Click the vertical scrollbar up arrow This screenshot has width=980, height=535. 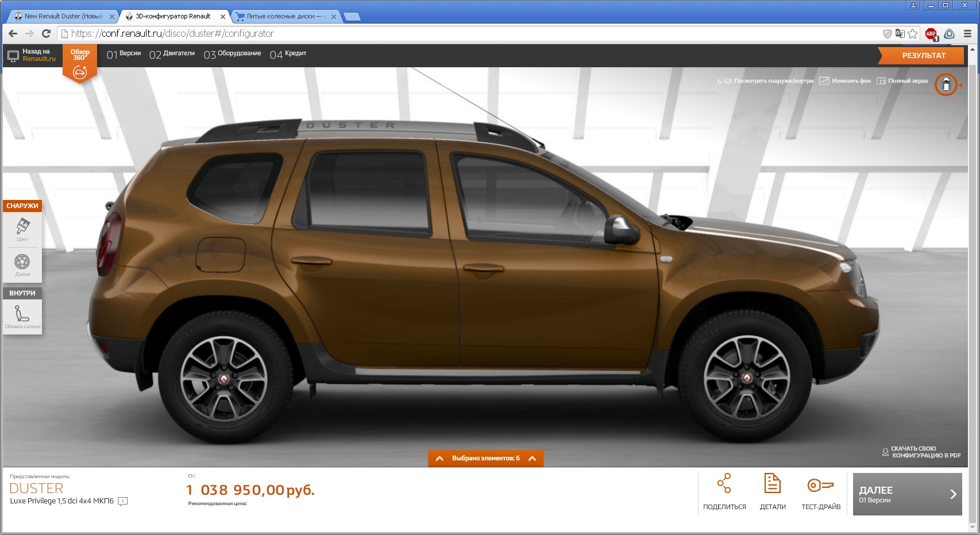pyautogui.click(x=973, y=49)
